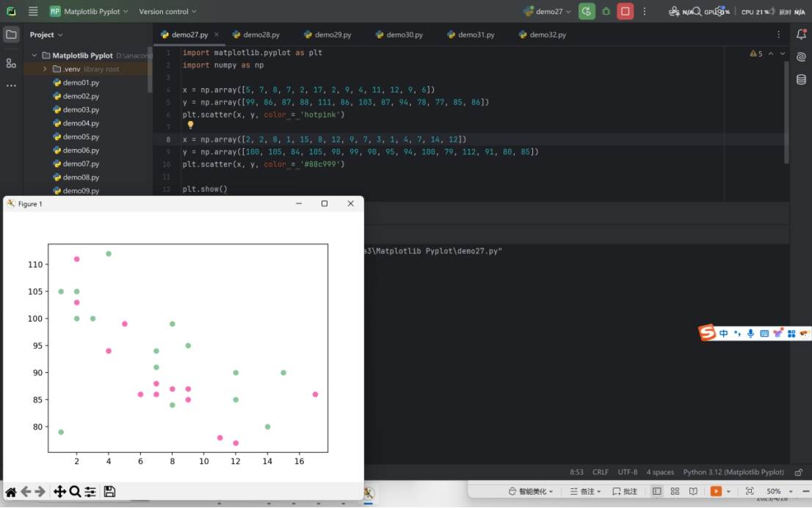Click the warnings indicator showing 5

pos(756,54)
